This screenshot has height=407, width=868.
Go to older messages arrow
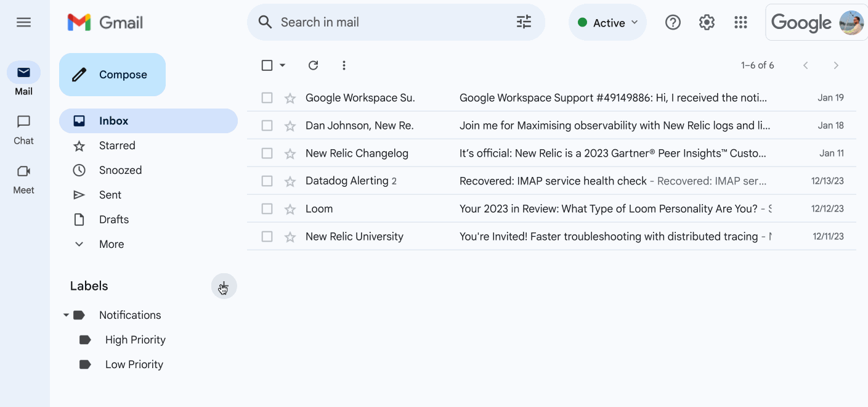[x=836, y=65]
